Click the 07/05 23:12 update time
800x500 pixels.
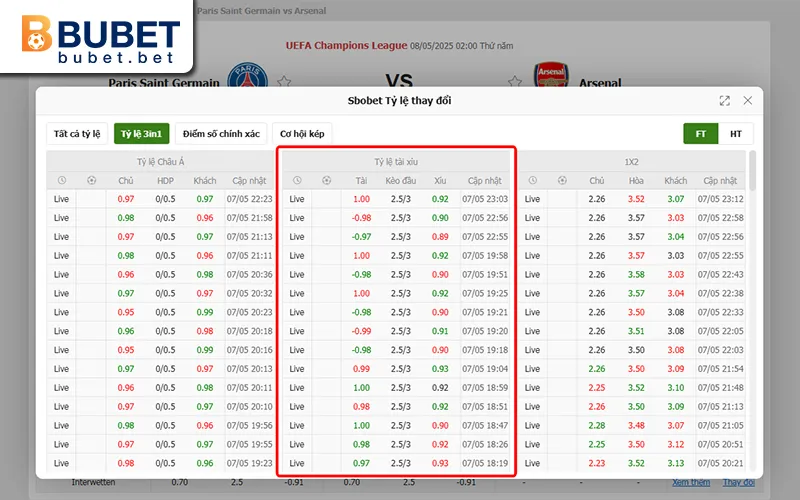720,199
